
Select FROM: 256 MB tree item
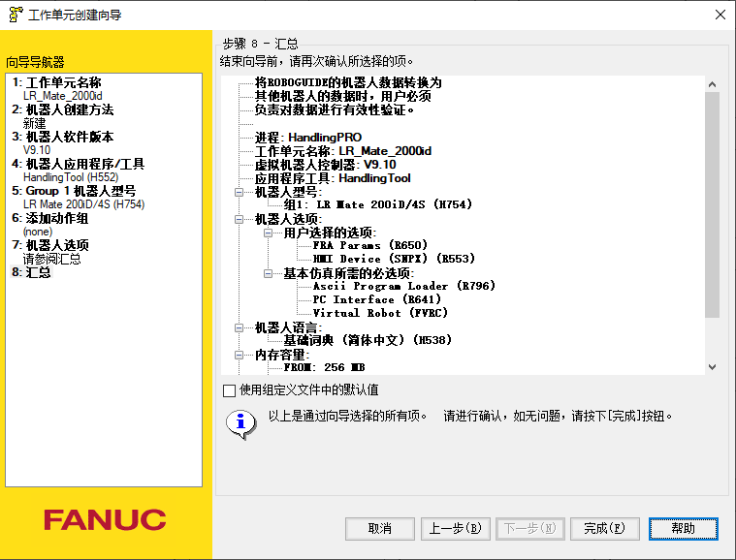click(324, 368)
